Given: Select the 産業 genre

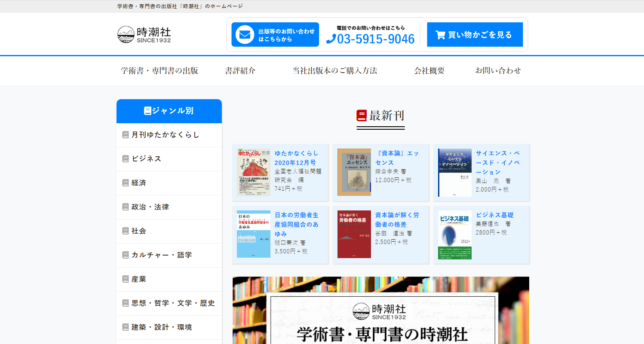Looking at the screenshot, I should (169, 279).
